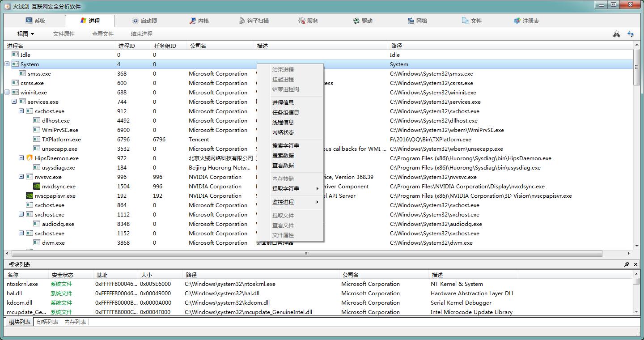The image size is (644, 340).
Task: Open the 钩子扫描 hook scan tab
Action: pyautogui.click(x=254, y=21)
